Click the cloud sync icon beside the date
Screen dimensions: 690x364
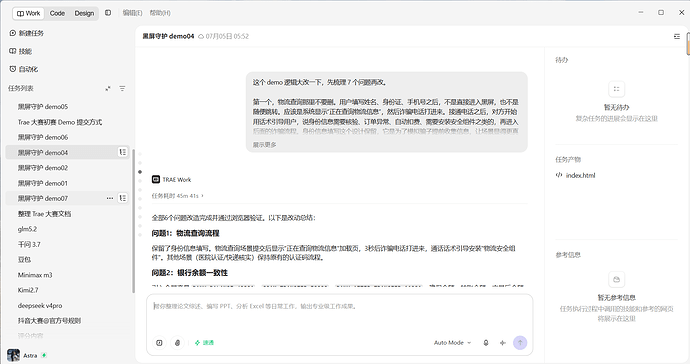201,37
